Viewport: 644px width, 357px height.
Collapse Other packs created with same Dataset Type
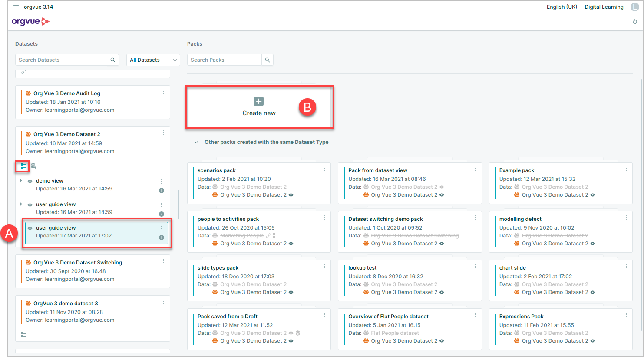point(196,142)
